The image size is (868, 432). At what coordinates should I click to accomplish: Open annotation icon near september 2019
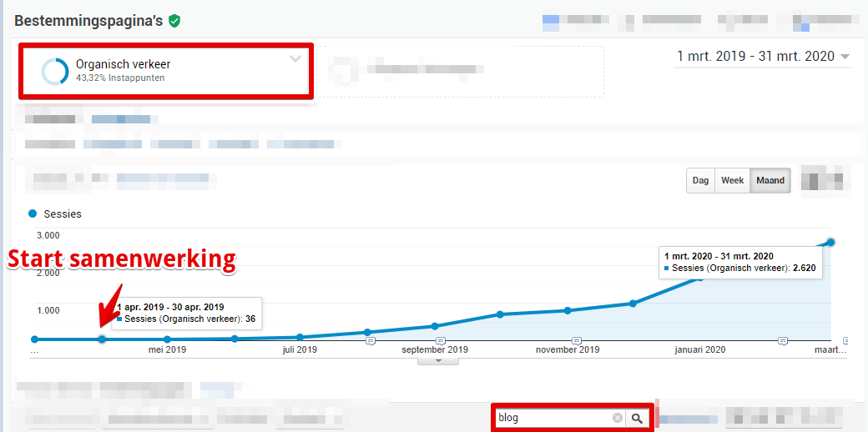[441, 341]
